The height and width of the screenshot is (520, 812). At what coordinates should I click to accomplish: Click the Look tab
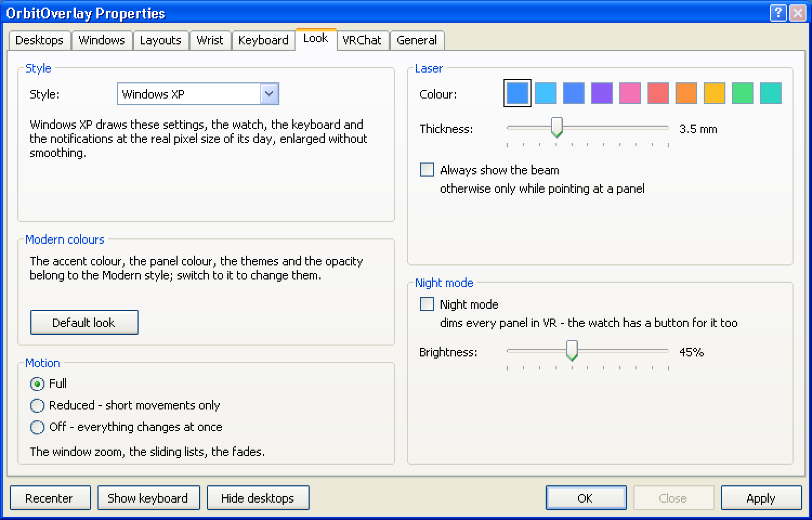point(316,38)
